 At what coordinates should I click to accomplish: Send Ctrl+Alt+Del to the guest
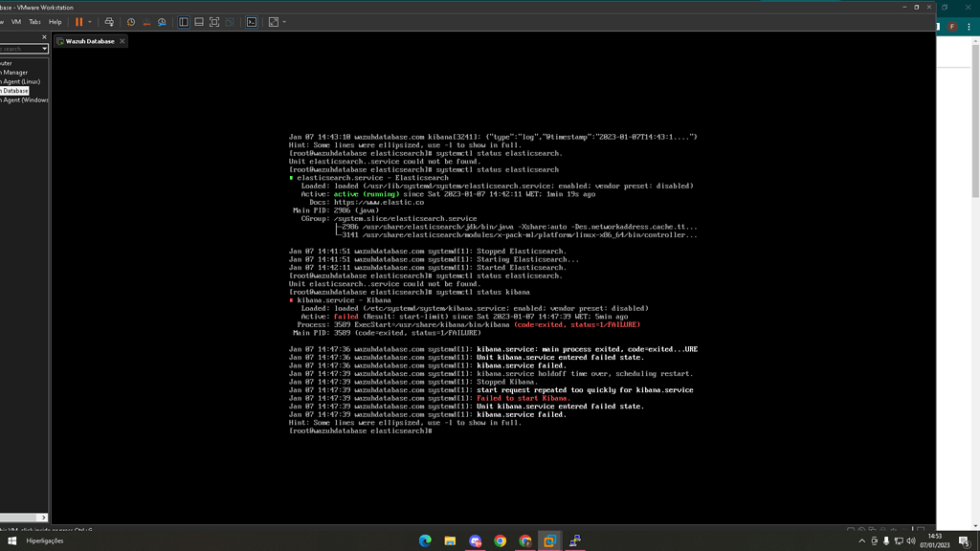[109, 21]
